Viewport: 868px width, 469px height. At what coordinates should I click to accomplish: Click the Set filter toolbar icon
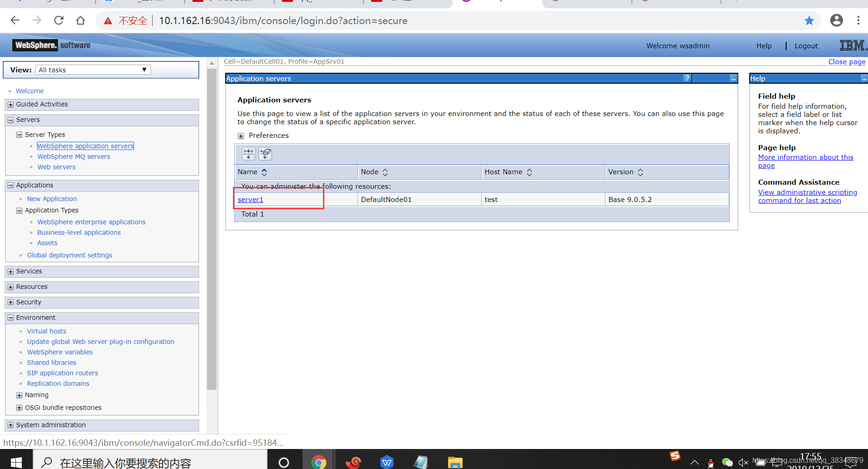(x=248, y=154)
